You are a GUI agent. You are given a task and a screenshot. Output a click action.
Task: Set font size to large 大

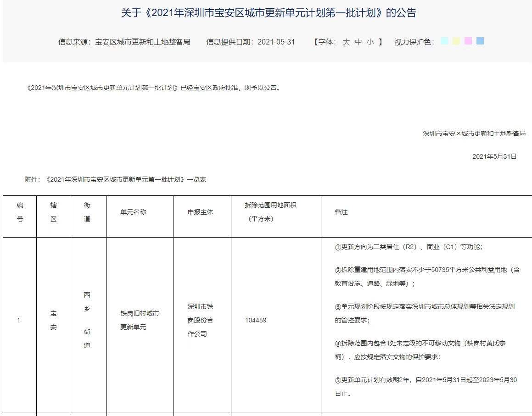346,42
